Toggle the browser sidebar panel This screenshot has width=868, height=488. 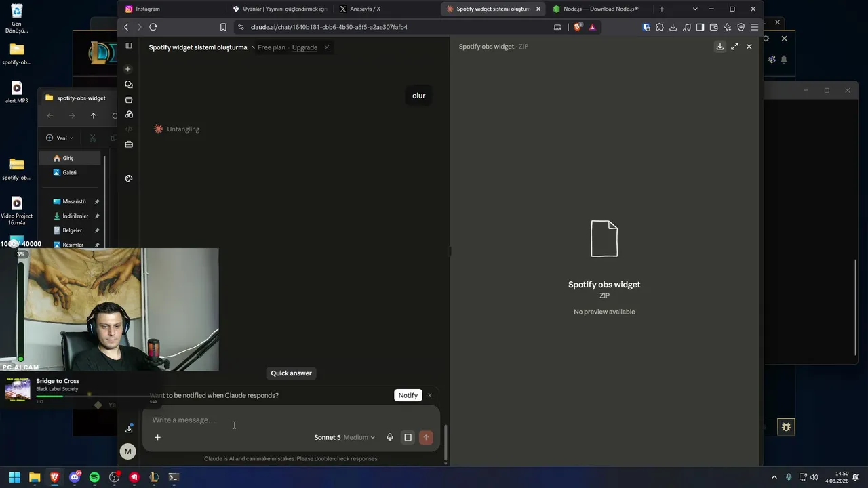(701, 27)
